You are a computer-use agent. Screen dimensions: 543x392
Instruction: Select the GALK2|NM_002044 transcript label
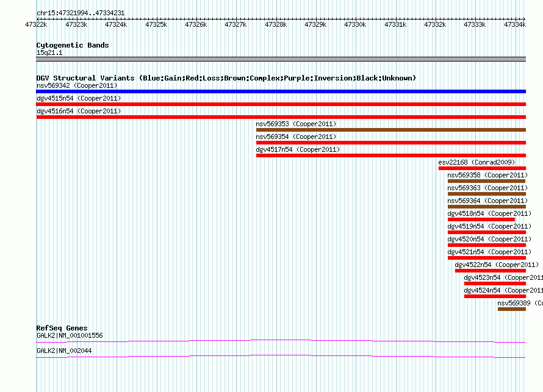point(64,351)
